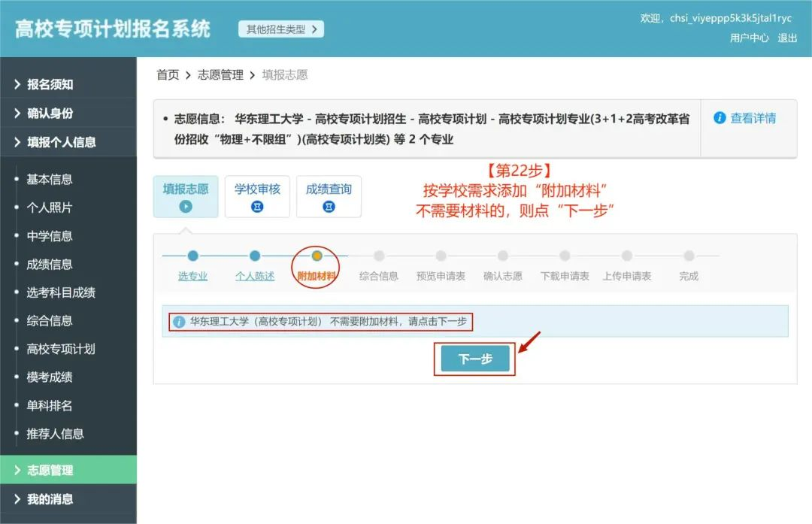Click 退出 to log out
812x524 pixels.
[x=787, y=38]
